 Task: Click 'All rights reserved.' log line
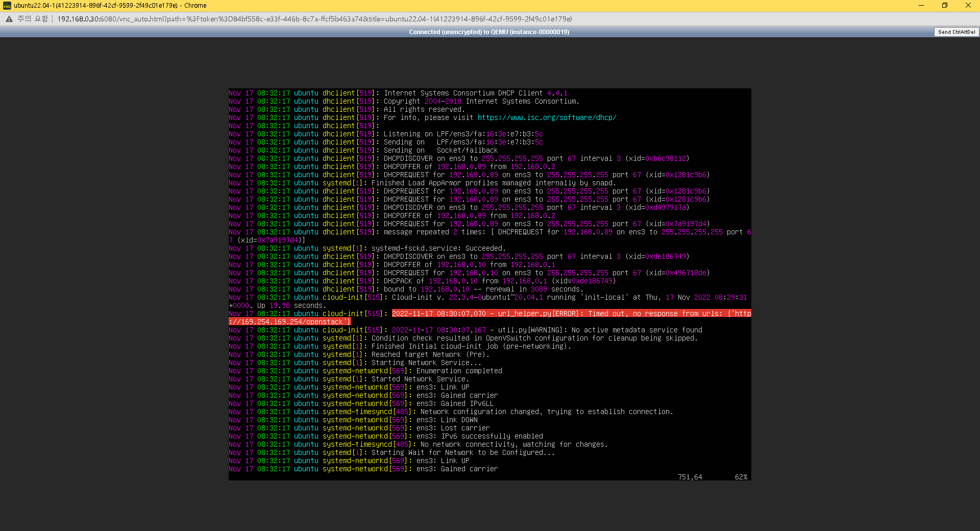pyautogui.click(x=347, y=109)
